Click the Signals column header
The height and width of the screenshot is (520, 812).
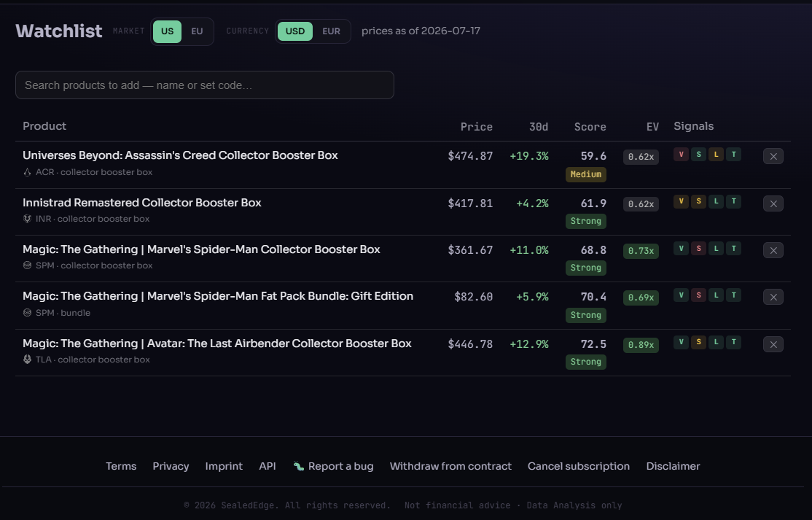point(693,126)
